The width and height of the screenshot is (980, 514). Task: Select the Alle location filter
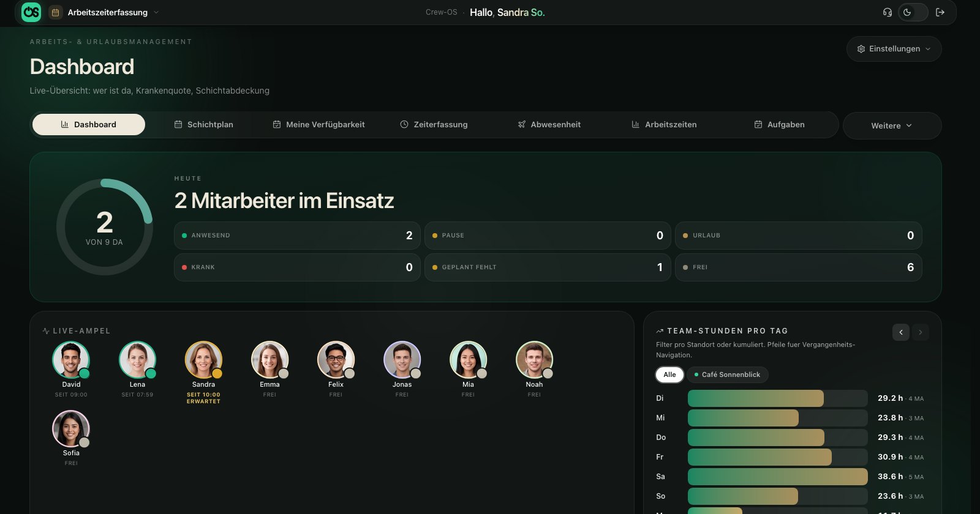(x=669, y=374)
